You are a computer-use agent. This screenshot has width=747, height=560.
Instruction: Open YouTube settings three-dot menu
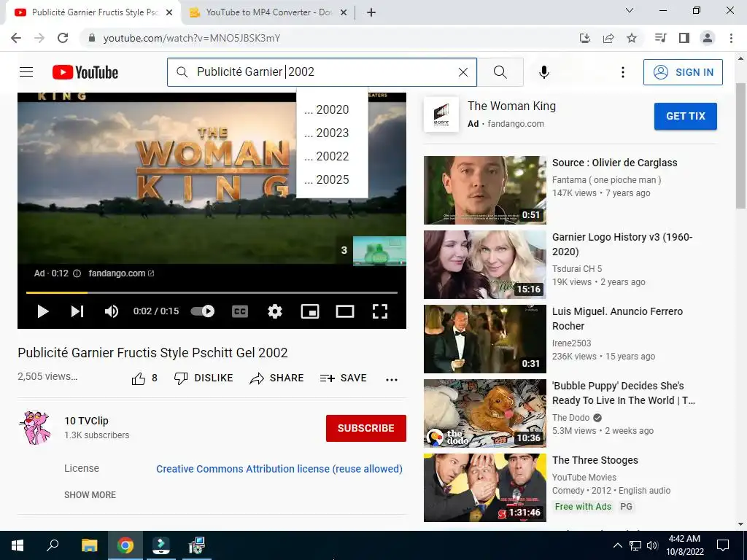point(623,72)
